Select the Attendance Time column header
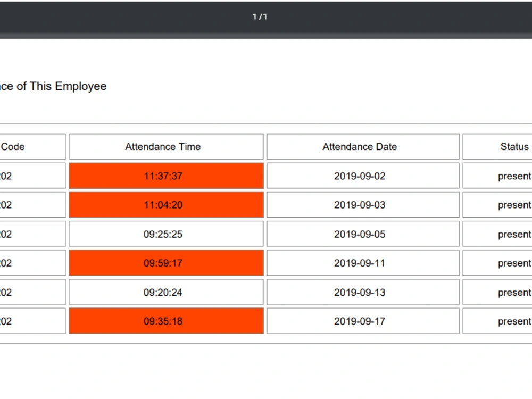The height and width of the screenshot is (399, 532). click(163, 146)
